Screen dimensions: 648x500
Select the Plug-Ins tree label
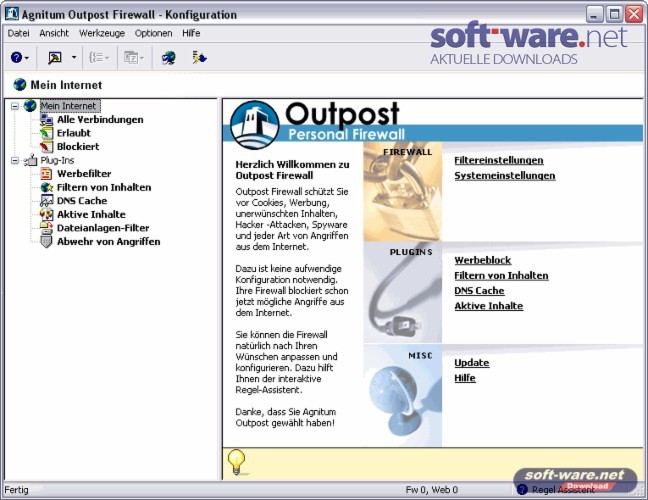click(57, 160)
